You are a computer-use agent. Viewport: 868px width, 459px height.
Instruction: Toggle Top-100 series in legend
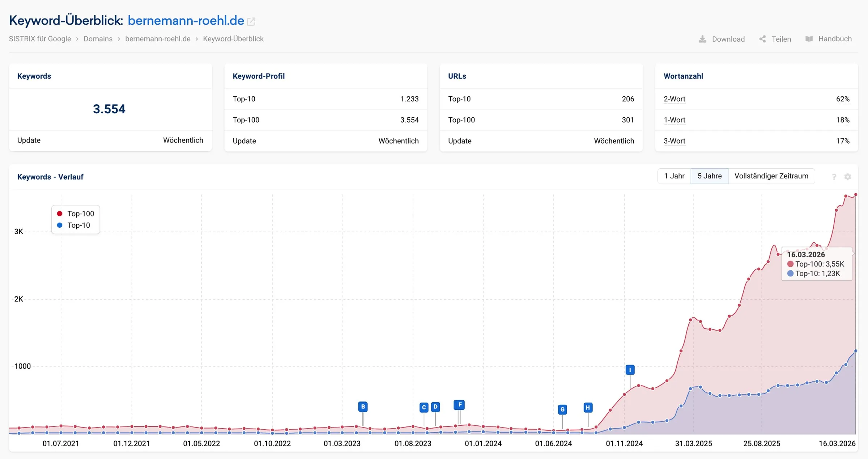pos(76,214)
